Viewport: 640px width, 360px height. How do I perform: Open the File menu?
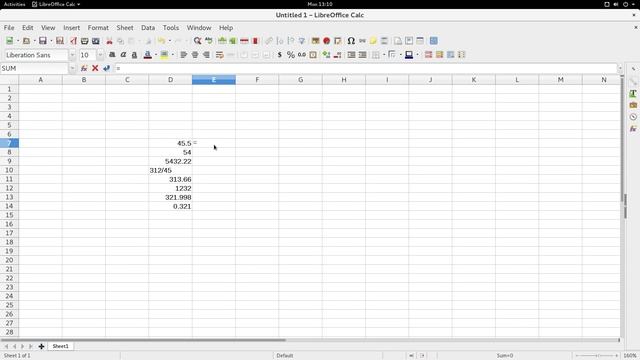[x=9, y=28]
